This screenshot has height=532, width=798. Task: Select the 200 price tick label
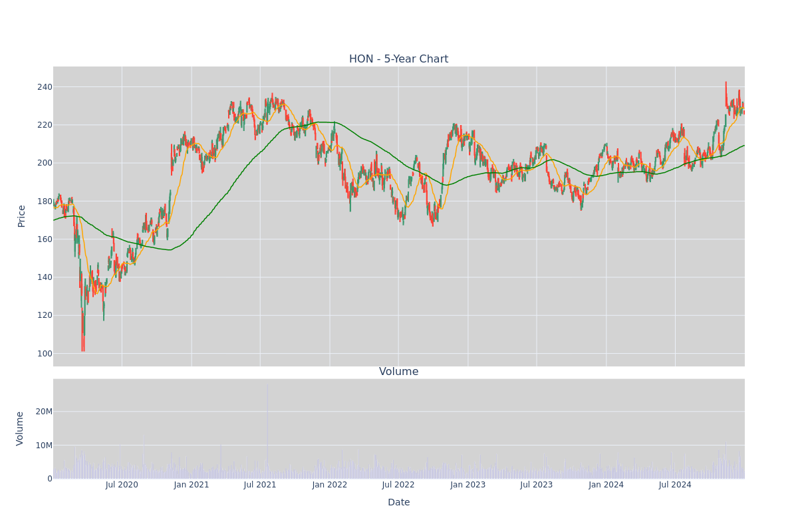45,163
